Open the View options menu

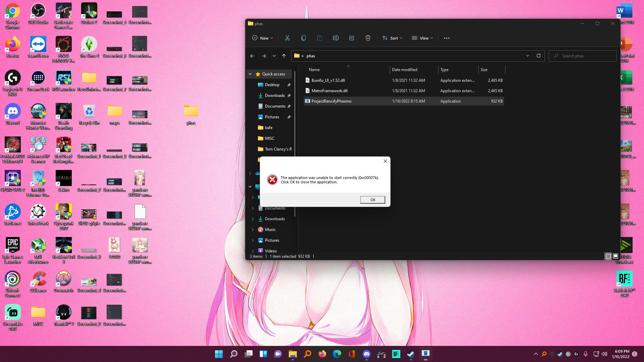tap(422, 38)
